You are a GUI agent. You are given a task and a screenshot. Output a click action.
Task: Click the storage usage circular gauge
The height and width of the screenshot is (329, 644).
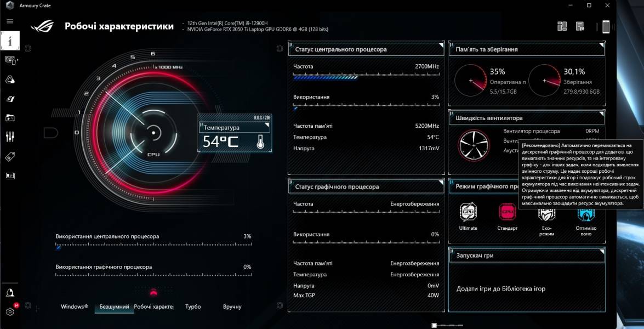[545, 81]
